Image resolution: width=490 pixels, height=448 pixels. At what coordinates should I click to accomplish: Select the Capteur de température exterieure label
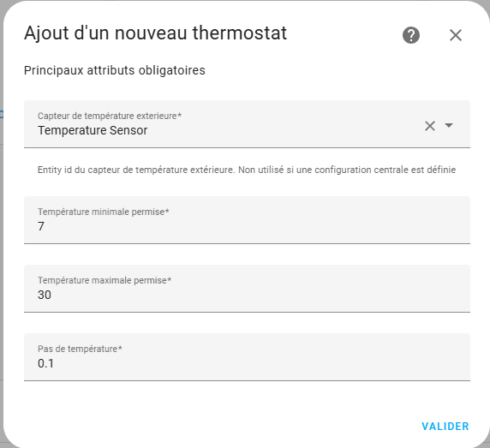[110, 116]
